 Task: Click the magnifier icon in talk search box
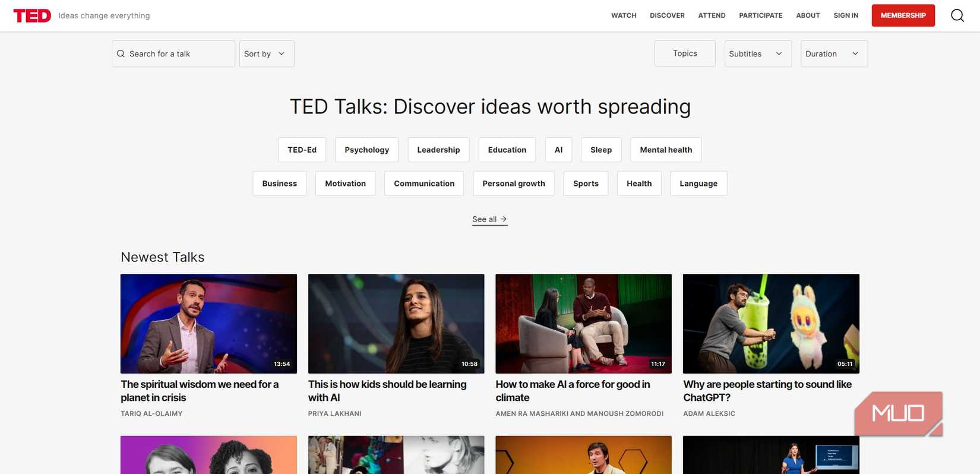pyautogui.click(x=121, y=53)
